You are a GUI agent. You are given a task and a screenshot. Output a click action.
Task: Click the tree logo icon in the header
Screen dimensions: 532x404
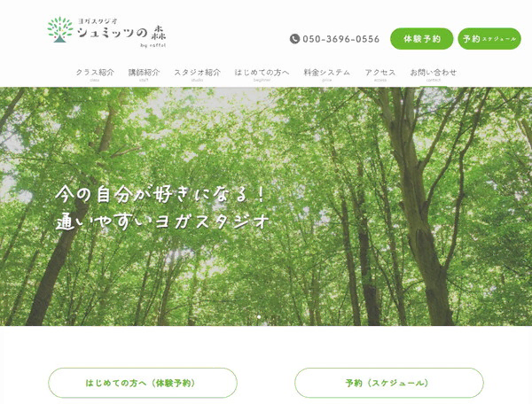pyautogui.click(x=60, y=30)
